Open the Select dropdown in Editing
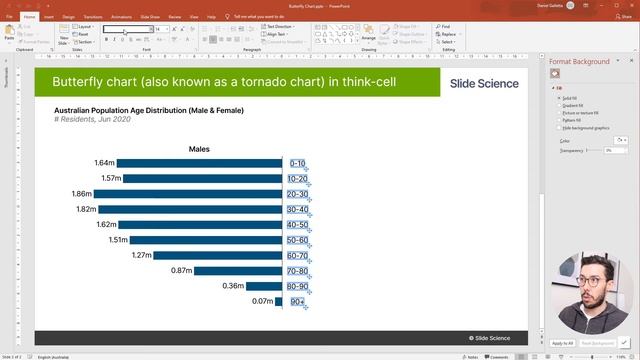 tap(446, 42)
